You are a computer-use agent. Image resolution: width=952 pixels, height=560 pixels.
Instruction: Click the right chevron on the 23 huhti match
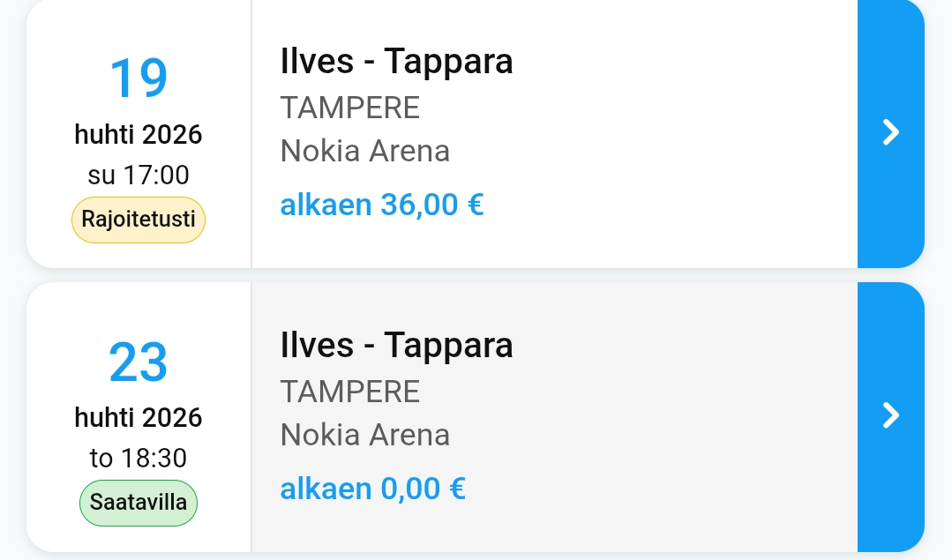tap(891, 415)
